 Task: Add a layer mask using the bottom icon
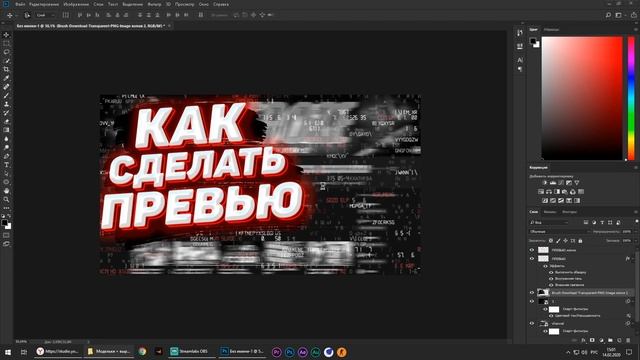[x=592, y=340]
